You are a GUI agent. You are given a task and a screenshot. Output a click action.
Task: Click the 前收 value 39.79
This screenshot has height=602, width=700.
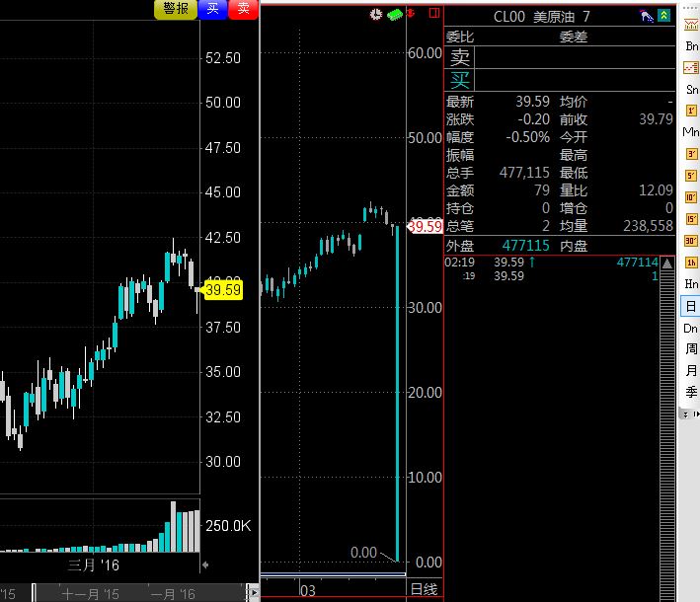pos(656,119)
